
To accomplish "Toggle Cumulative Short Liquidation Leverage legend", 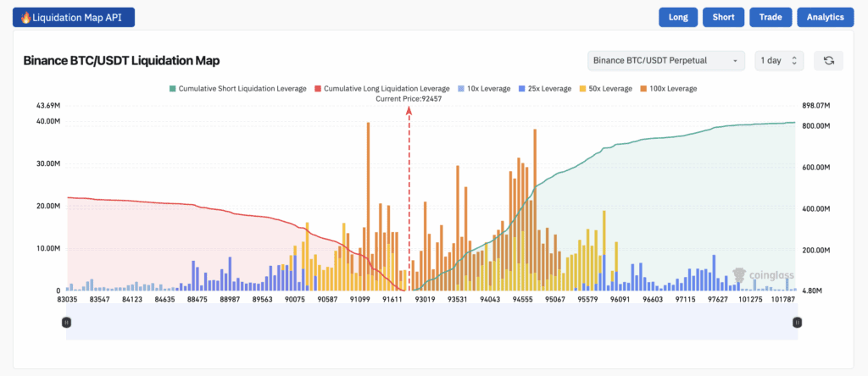I will coord(238,88).
